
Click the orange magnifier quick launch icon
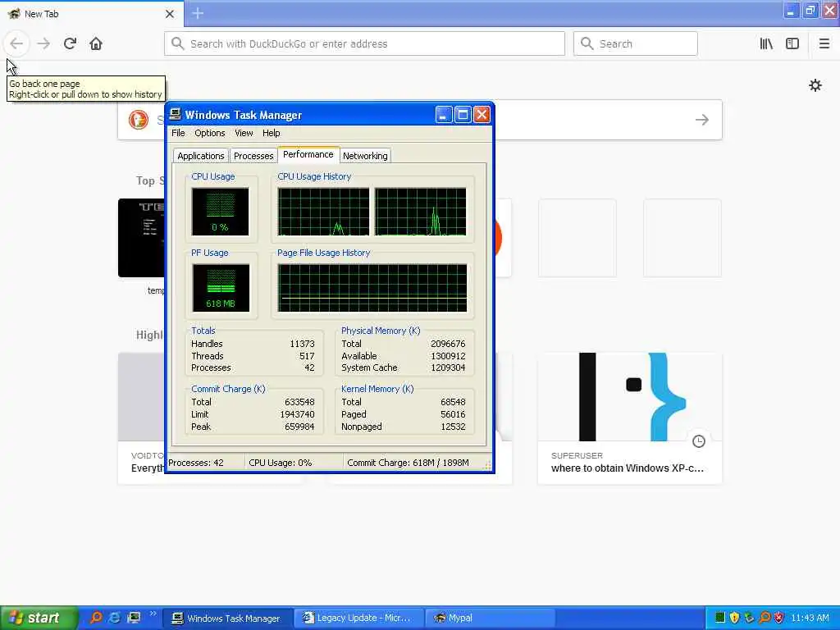click(96, 618)
